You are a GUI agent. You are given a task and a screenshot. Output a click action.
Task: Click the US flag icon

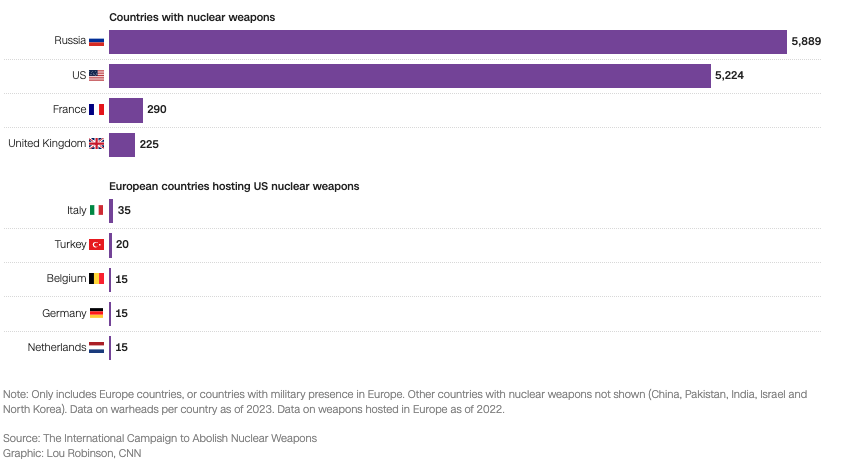96,75
